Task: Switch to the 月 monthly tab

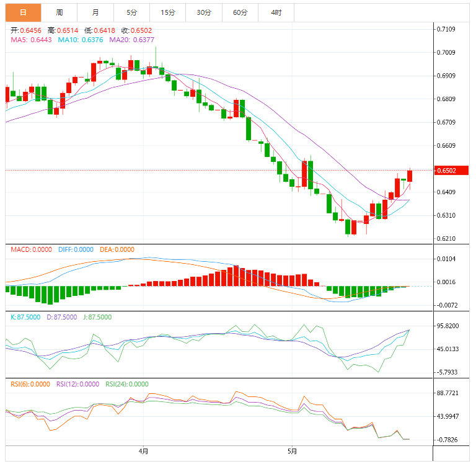Action: [95, 12]
